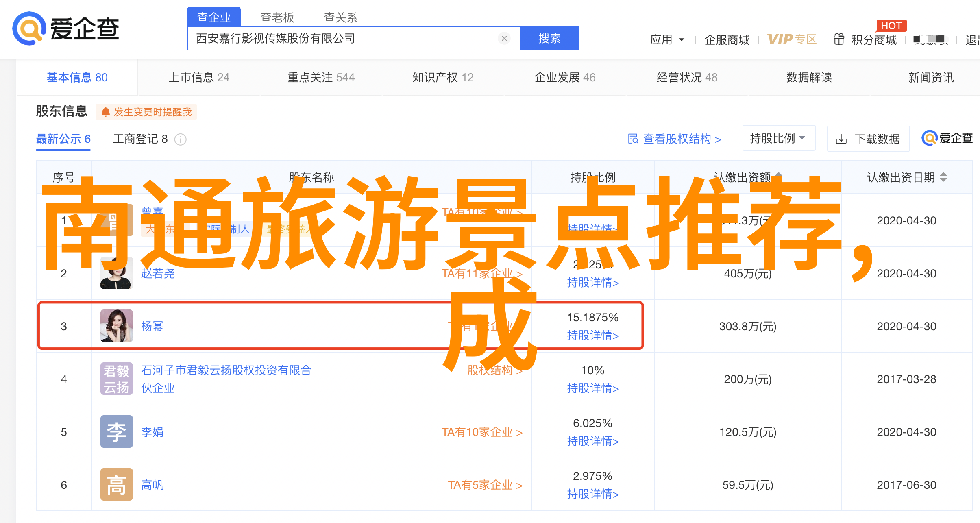Open TA有5家企业 link in 高帆 row
Viewport: 980px width, 523px height.
(x=485, y=485)
